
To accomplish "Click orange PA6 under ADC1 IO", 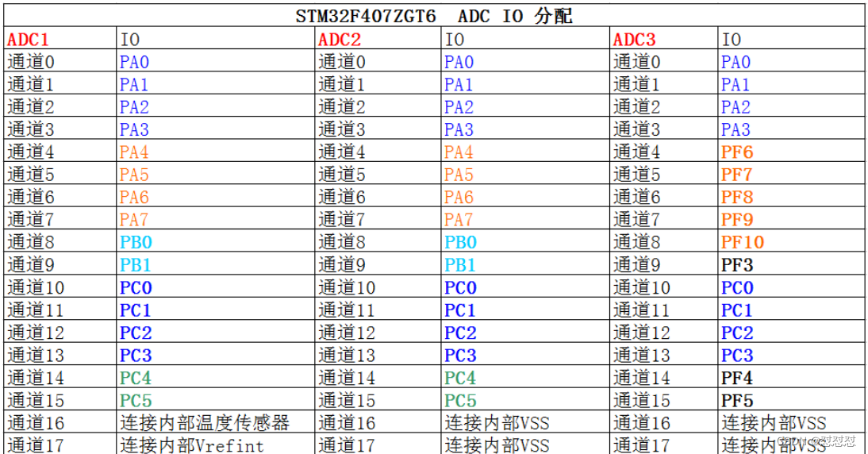I will 135,197.
